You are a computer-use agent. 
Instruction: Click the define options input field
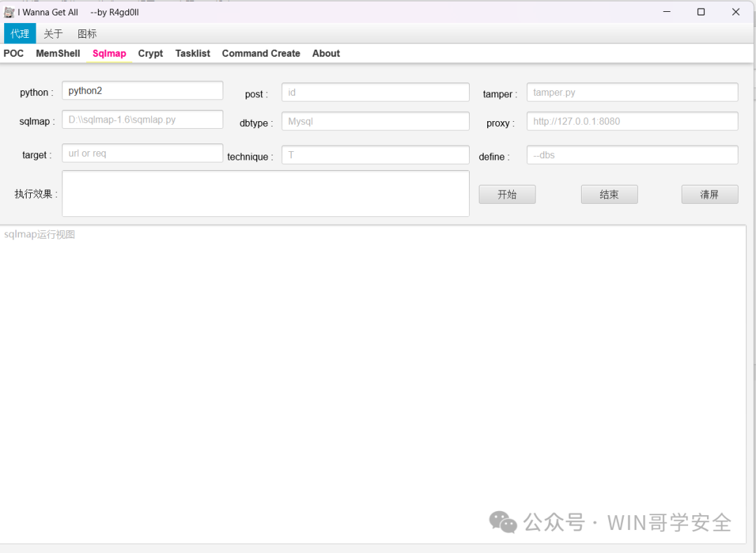[x=633, y=155]
